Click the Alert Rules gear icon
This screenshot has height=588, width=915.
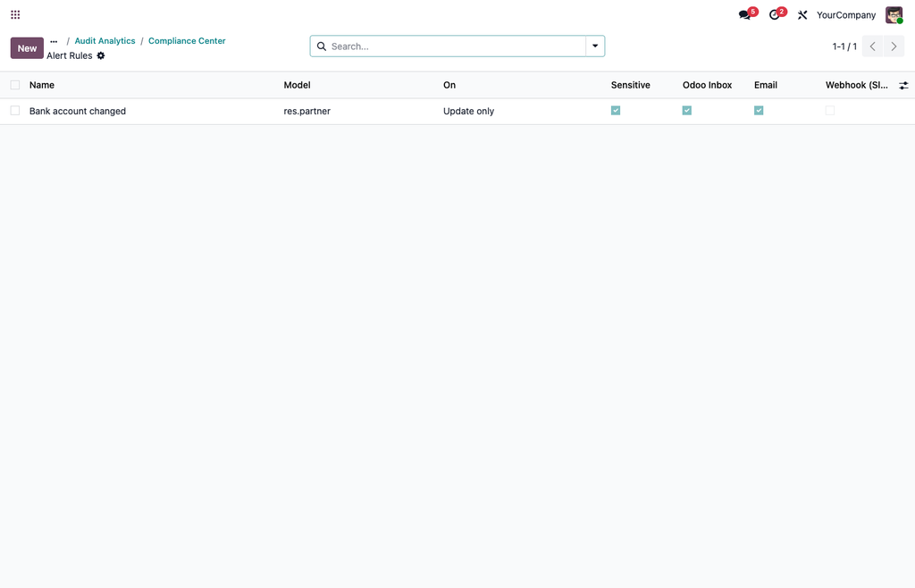tap(101, 55)
